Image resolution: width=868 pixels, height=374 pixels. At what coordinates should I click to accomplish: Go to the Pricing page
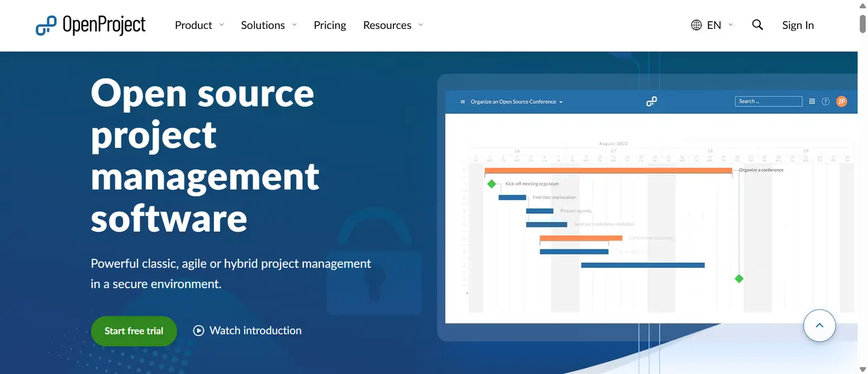point(330,25)
